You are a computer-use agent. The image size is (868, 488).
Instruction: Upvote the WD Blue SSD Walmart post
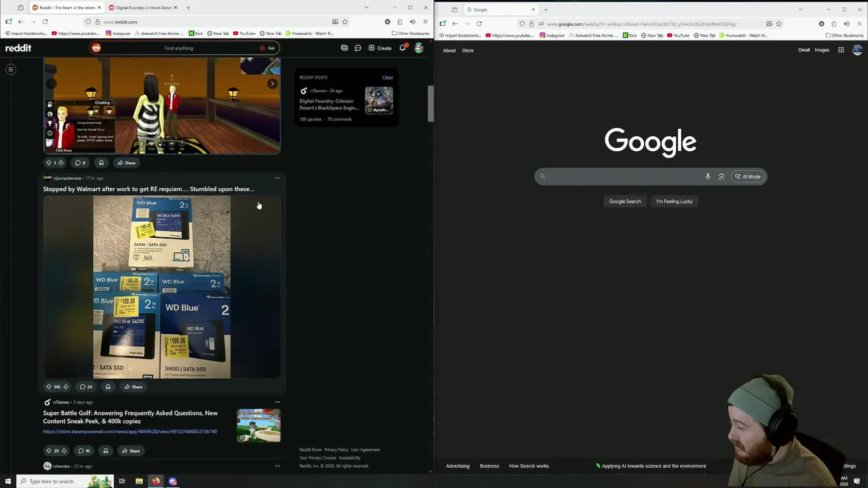[x=48, y=387]
